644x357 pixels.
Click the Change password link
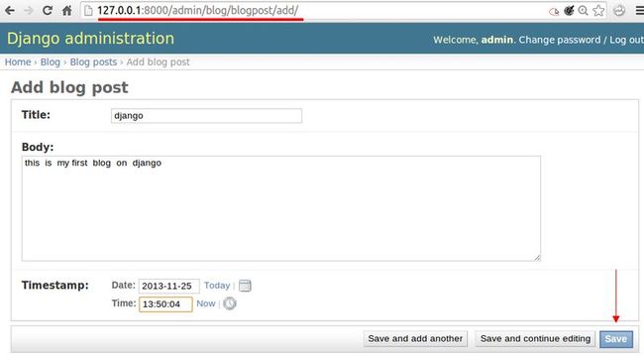coord(560,40)
